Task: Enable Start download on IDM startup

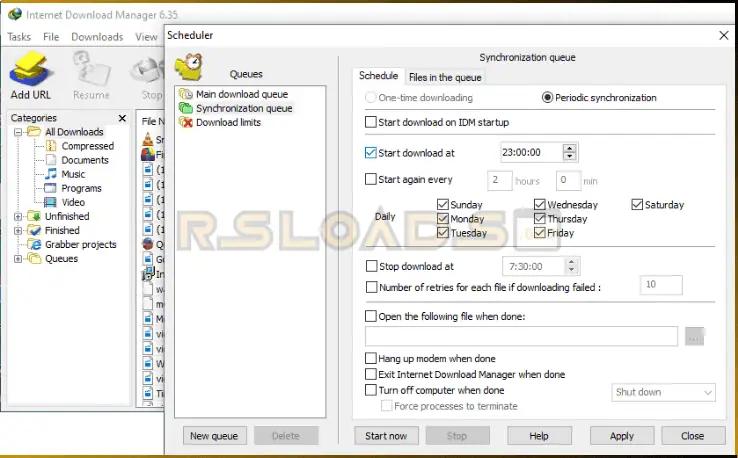Action: 372,123
